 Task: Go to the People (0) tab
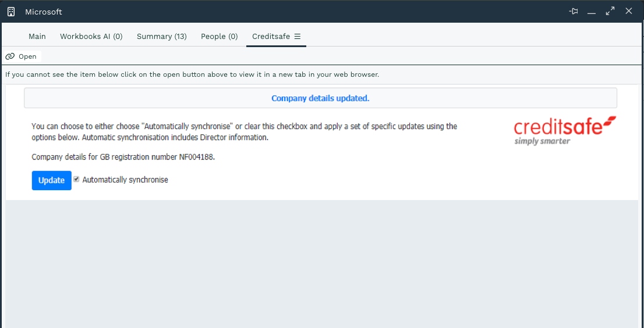[x=220, y=37]
